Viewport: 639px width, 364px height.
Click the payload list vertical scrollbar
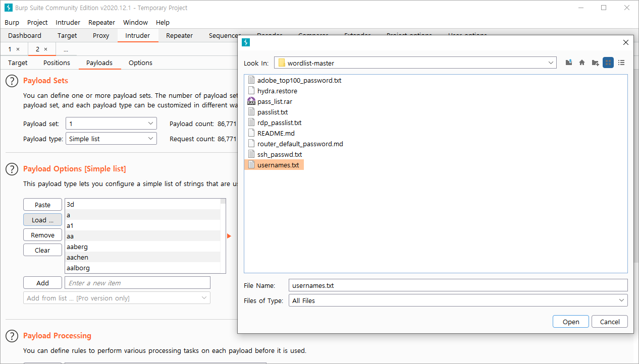point(223,236)
